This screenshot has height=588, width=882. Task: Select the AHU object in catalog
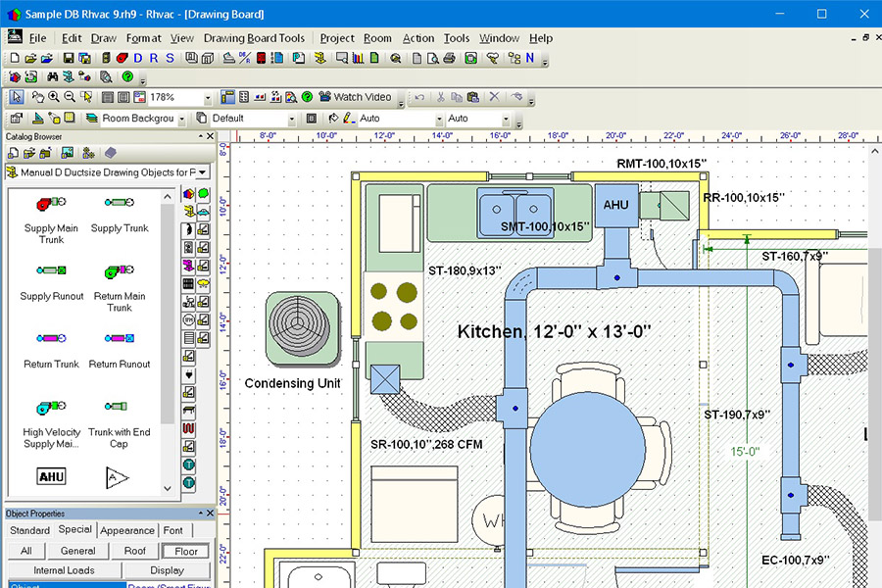pyautogui.click(x=51, y=476)
